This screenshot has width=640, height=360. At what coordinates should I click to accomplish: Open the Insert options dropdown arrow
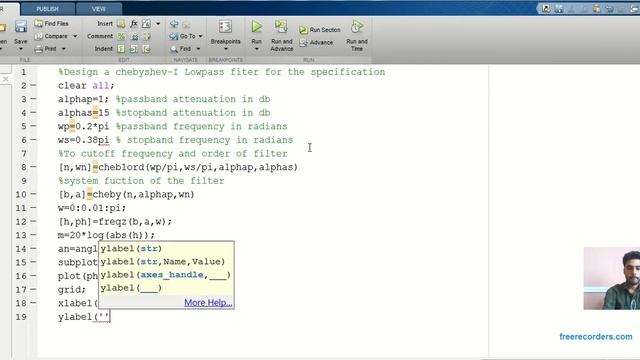pos(158,24)
